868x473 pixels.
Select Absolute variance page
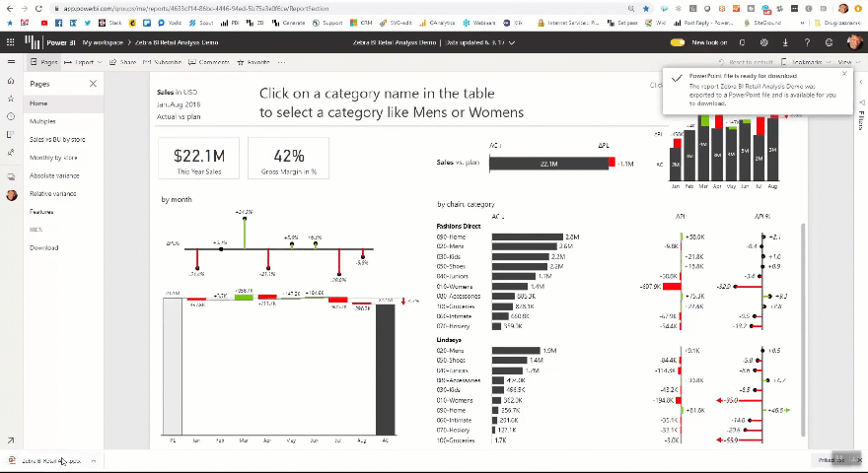click(x=63, y=175)
